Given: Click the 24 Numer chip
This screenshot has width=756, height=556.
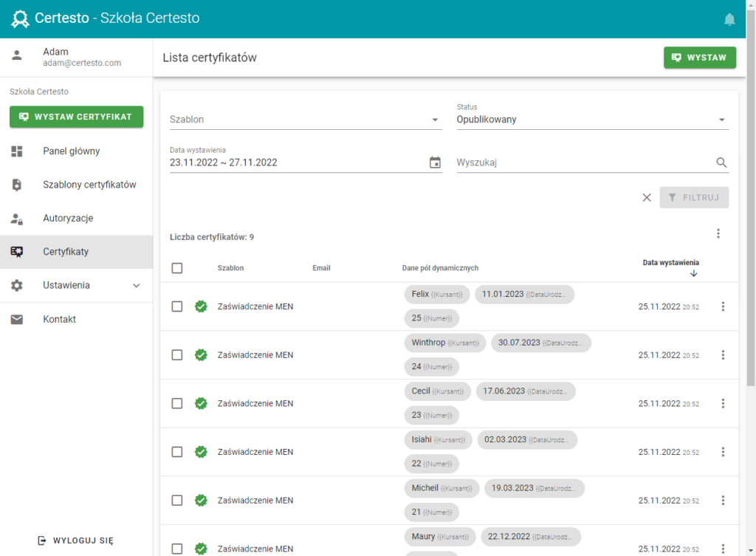Looking at the screenshot, I should point(431,367).
